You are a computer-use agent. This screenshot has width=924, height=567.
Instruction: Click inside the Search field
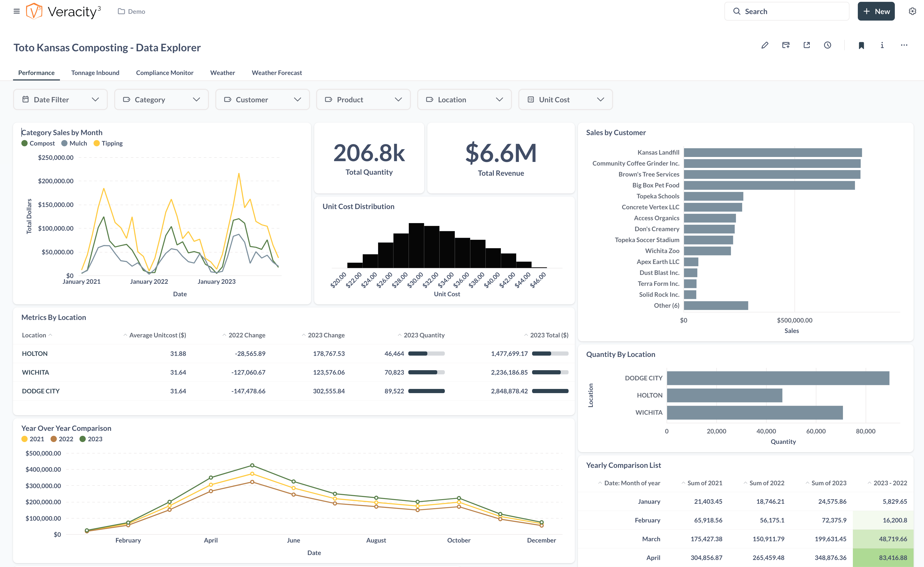click(x=787, y=11)
